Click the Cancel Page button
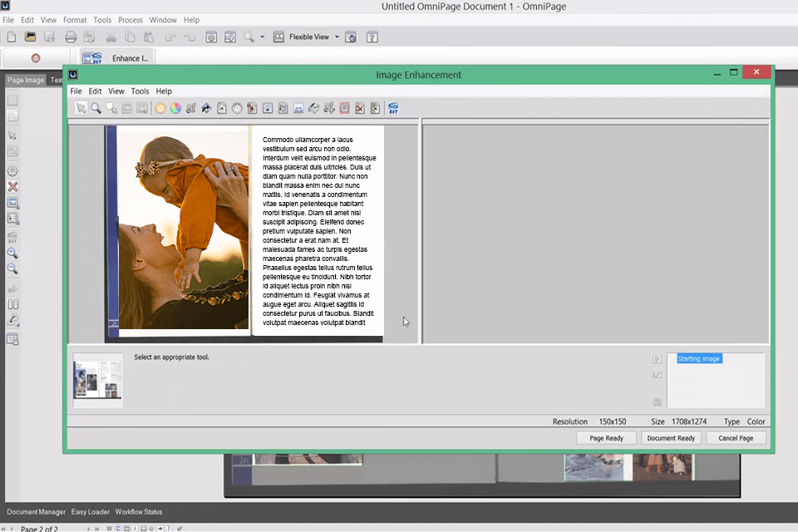The width and height of the screenshot is (798, 532). [736, 438]
